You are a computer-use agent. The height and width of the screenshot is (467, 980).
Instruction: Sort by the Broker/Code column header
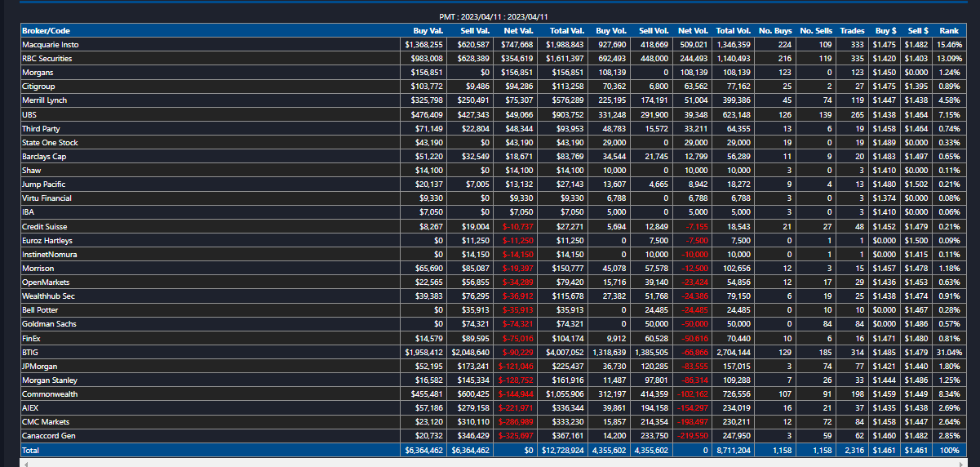[x=46, y=30]
